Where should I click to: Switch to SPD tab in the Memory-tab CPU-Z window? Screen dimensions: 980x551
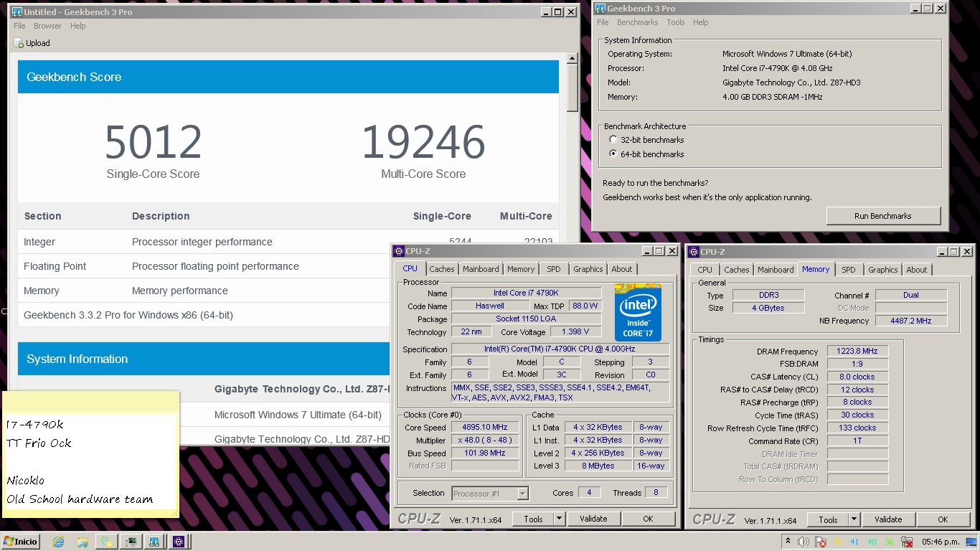(x=849, y=270)
